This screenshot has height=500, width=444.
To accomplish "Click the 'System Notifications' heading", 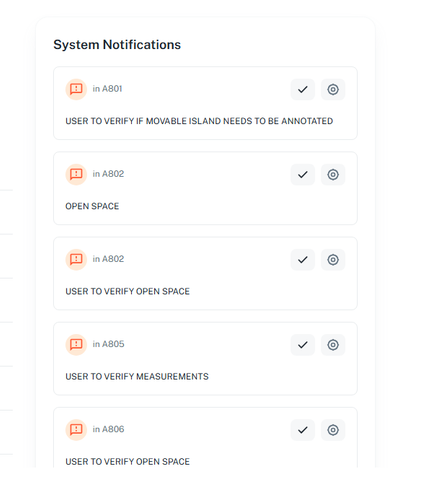I will coord(117,45).
